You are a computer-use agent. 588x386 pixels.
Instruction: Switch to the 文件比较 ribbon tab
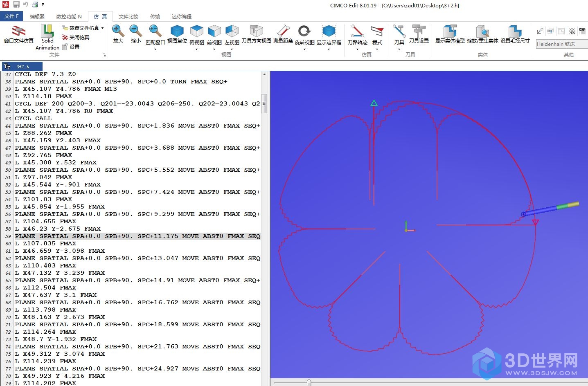point(128,16)
